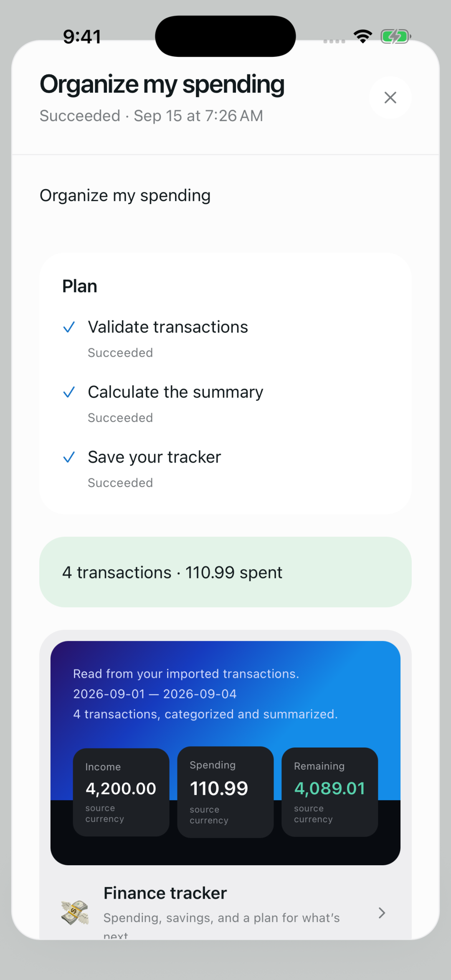This screenshot has height=980, width=451.
Task: Tap the cellular signal dots indicator
Action: [334, 41]
